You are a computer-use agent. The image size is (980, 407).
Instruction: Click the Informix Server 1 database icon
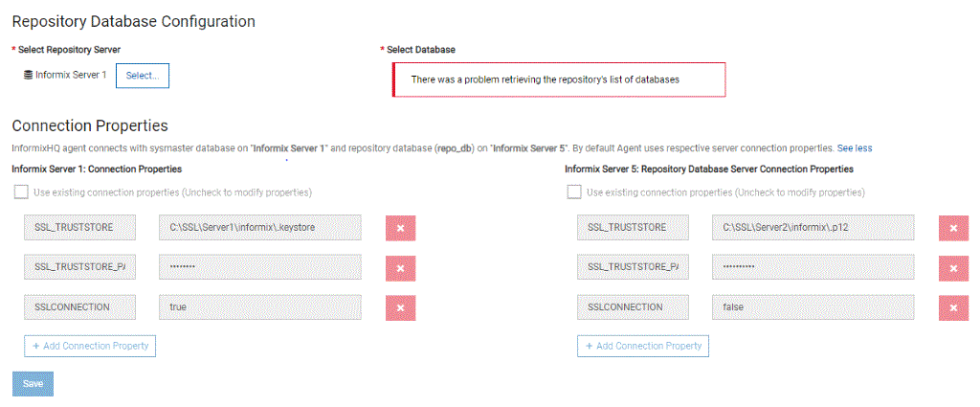(29, 75)
